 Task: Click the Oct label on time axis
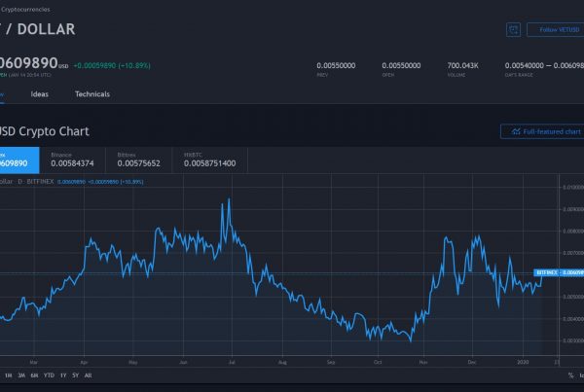pos(378,362)
